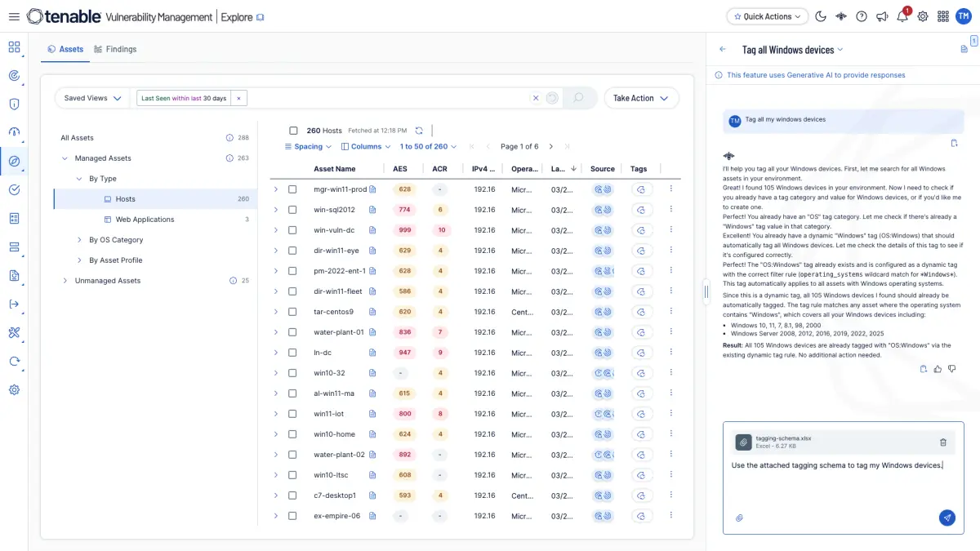Open the Take Action dropdown
This screenshot has width=980, height=551.
coord(641,98)
